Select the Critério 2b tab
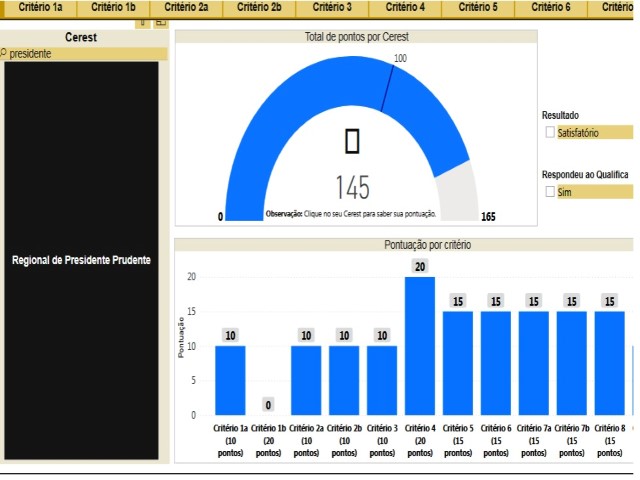 [259, 7]
